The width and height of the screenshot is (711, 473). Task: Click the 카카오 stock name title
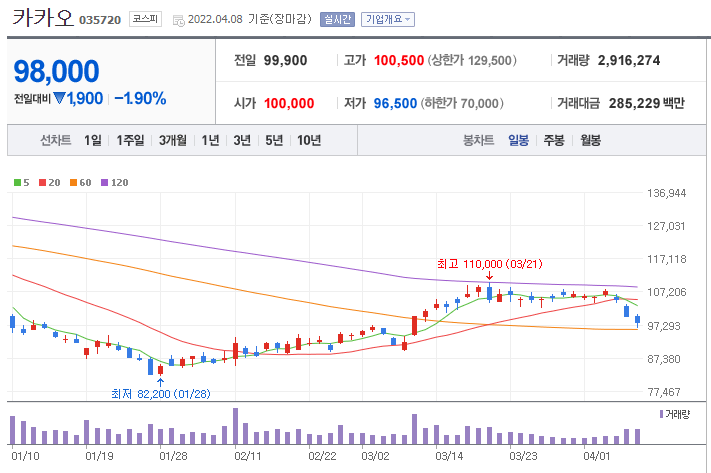pyautogui.click(x=43, y=18)
